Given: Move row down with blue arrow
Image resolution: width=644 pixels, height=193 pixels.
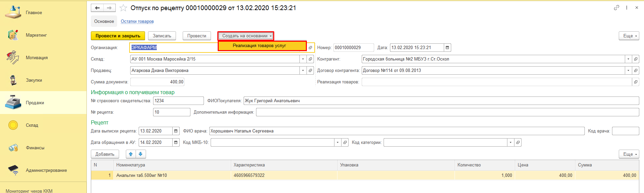Looking at the screenshot, I should pos(141,154).
